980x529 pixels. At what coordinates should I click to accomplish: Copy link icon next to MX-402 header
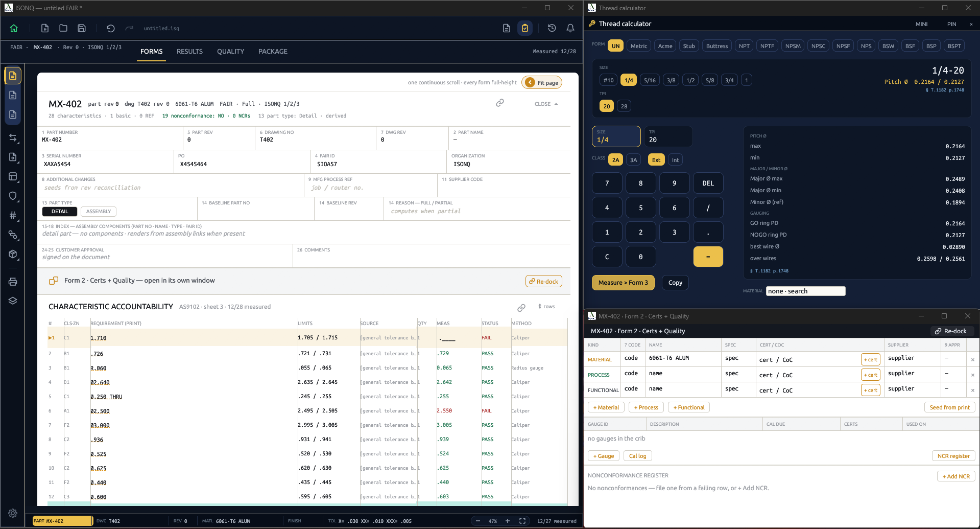click(500, 103)
